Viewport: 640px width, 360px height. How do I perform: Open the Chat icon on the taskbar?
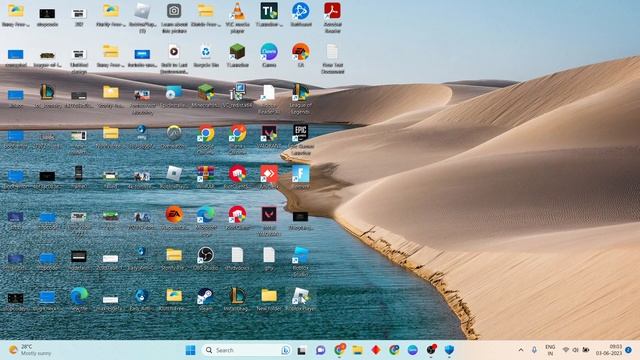[320, 350]
